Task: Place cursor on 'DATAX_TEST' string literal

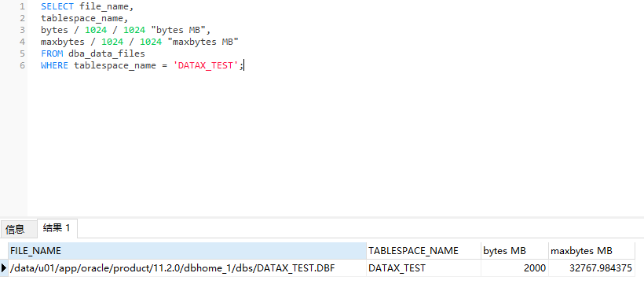Action: click(205, 65)
